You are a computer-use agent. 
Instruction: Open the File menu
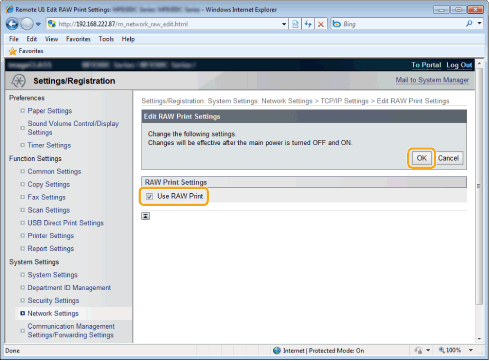pos(14,39)
